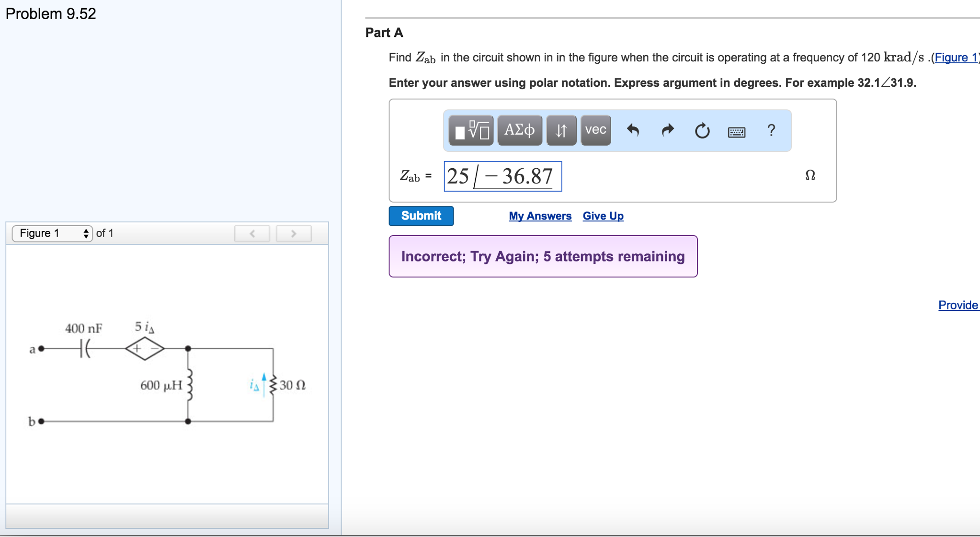This screenshot has height=537, width=980.
Task: Go to previous figure arrow
Action: (x=252, y=233)
